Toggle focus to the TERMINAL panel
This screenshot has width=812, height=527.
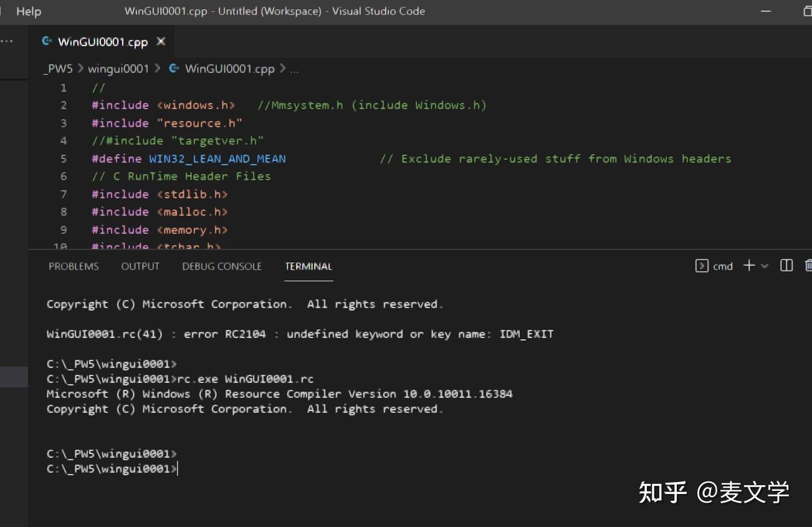tap(308, 266)
